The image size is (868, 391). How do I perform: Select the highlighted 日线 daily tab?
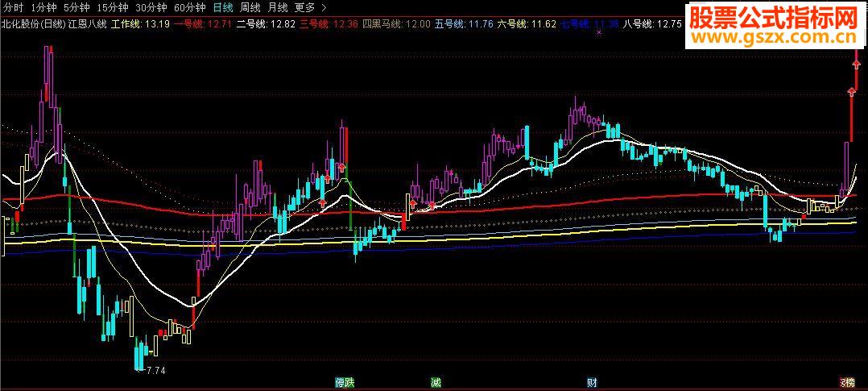click(223, 8)
